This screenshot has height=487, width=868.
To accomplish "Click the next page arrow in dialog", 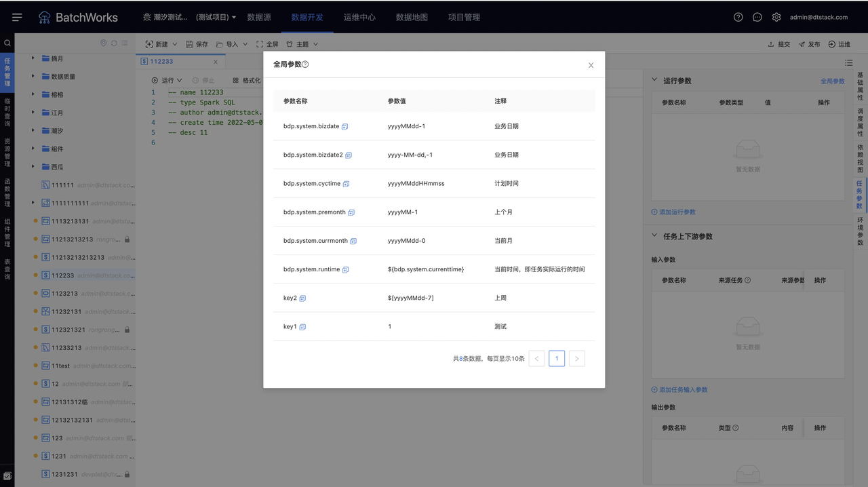I will pyautogui.click(x=577, y=358).
